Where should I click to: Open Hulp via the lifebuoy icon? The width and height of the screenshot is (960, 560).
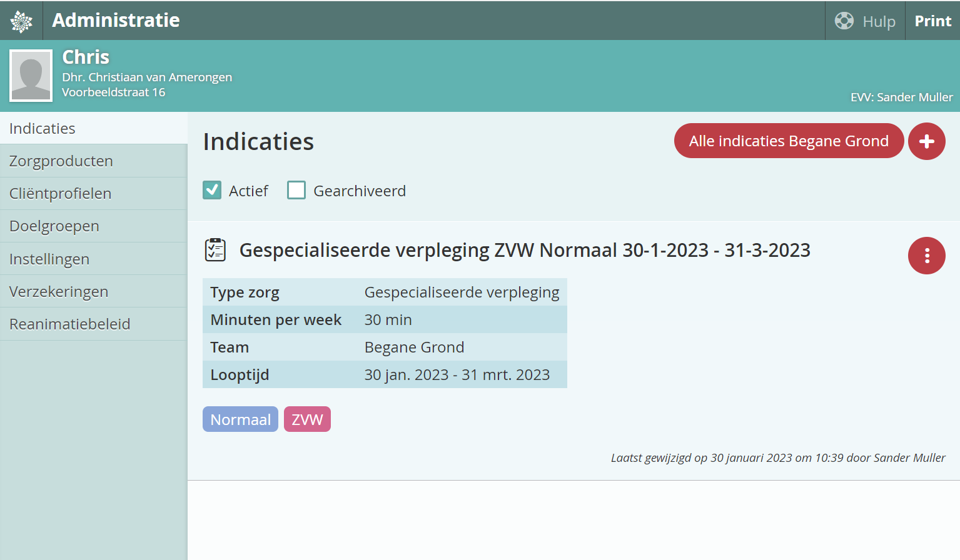[x=844, y=21]
